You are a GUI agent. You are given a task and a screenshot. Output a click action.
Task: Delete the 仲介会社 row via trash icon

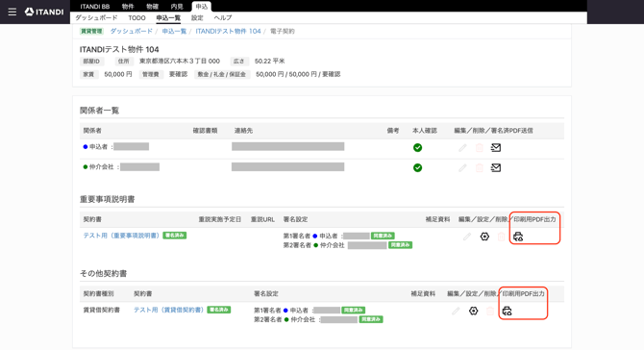pos(480,167)
